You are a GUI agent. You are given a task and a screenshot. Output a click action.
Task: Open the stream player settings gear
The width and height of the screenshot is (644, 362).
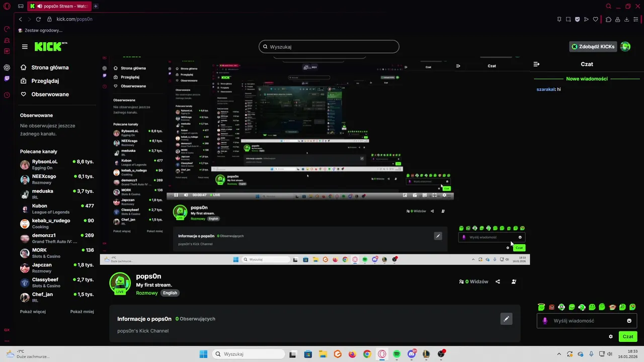[x=444, y=195]
